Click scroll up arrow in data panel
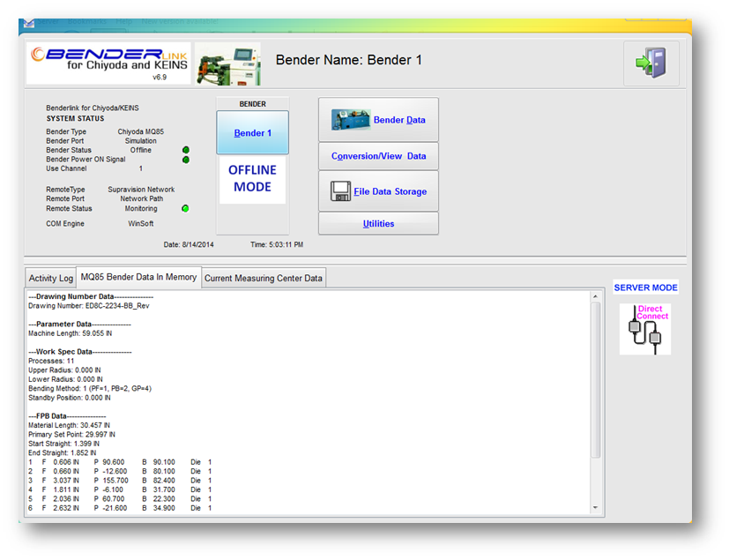 [596, 297]
